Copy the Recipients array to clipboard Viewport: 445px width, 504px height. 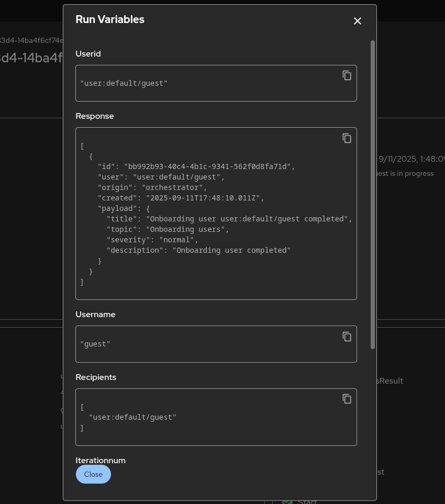[x=347, y=399]
